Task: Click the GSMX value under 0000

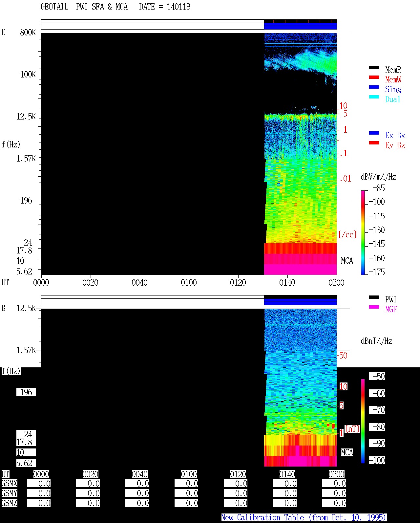Action: click(x=39, y=484)
